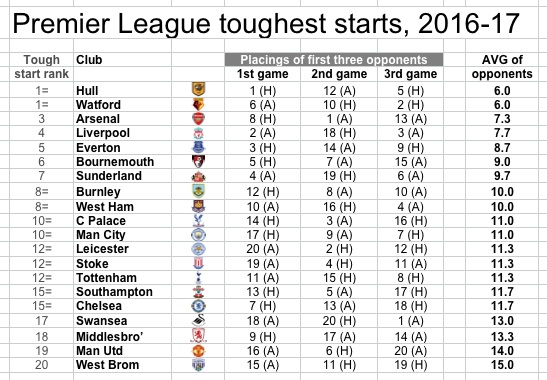Click the spreadsheet title cell

266,24
